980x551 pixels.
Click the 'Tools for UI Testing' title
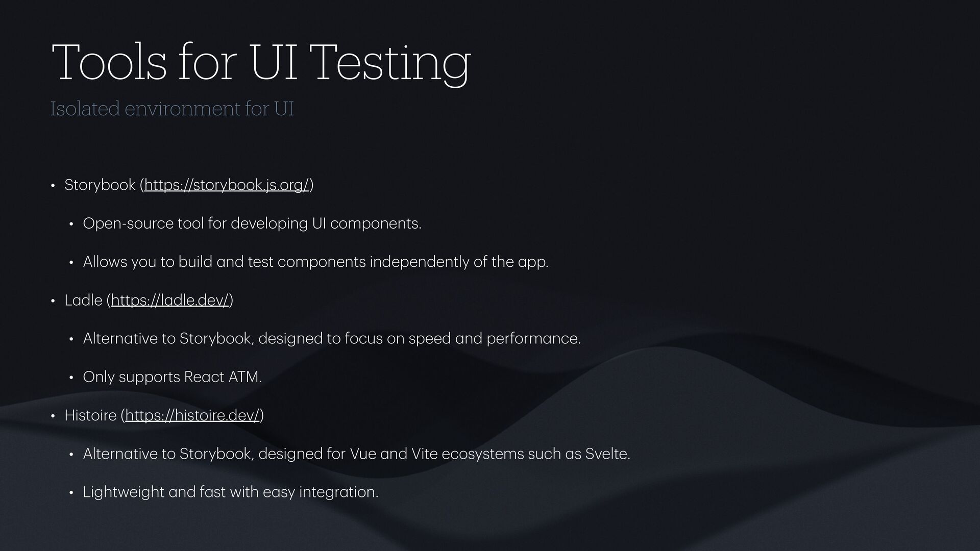(x=260, y=62)
